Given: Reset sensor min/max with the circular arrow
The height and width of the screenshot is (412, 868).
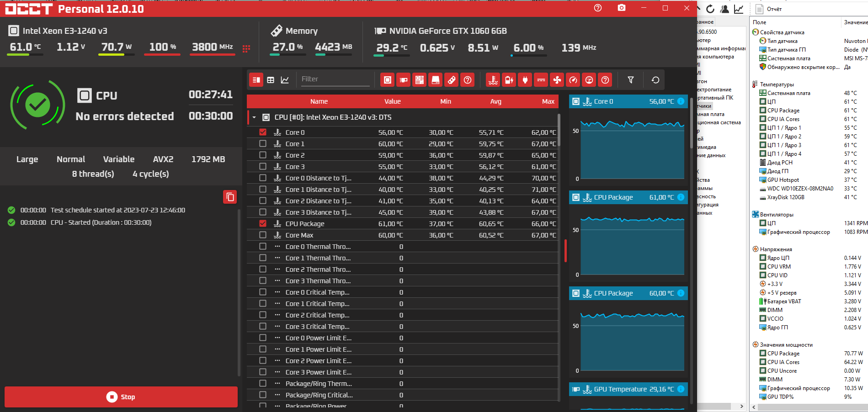Looking at the screenshot, I should pyautogui.click(x=655, y=80).
